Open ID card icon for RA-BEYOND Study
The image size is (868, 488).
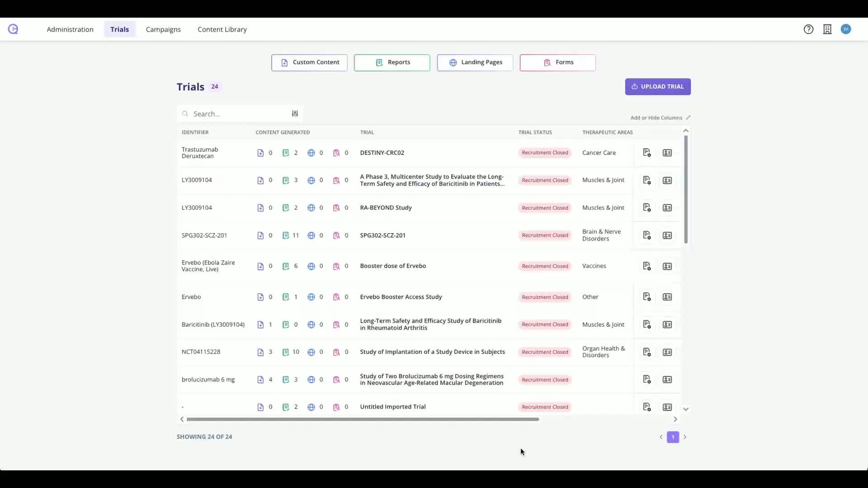[667, 208]
